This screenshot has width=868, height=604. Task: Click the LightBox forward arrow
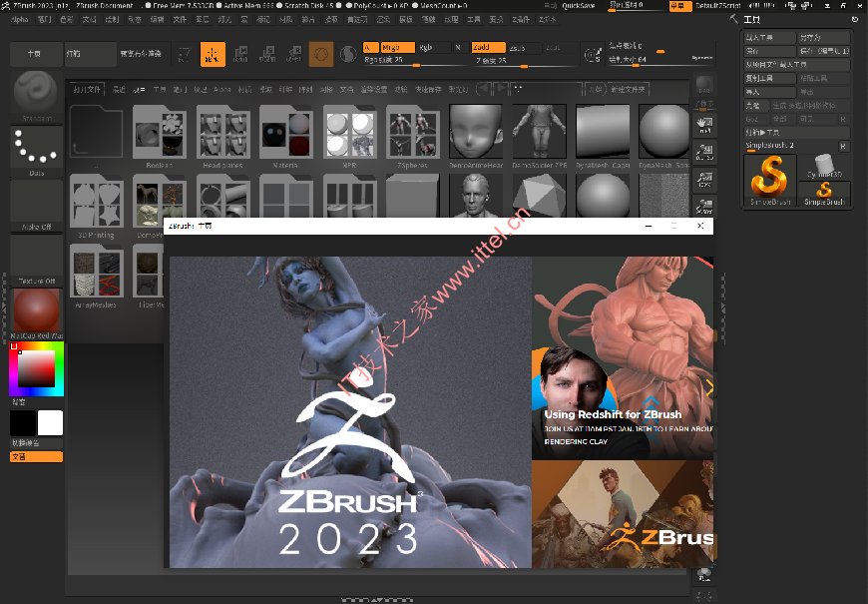pos(501,89)
